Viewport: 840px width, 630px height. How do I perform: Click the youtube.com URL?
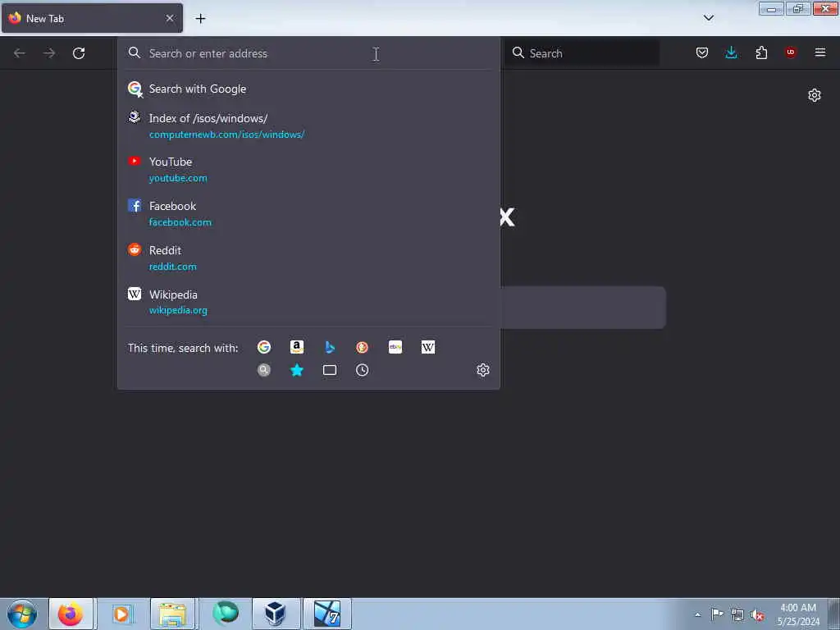coord(178,178)
